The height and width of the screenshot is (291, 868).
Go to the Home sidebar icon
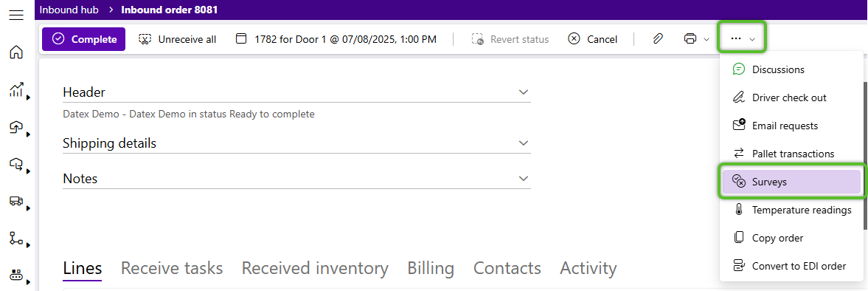click(17, 52)
